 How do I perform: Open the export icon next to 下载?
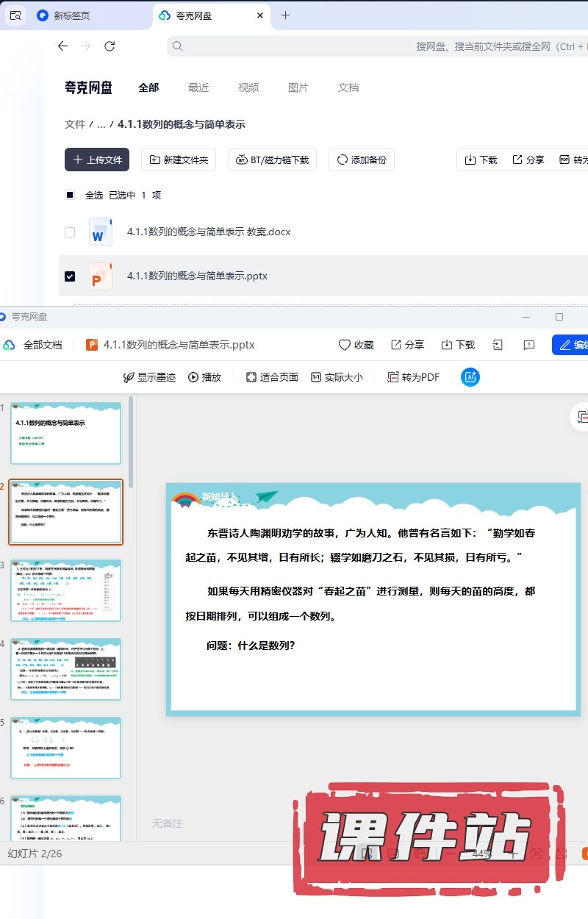[x=498, y=345]
